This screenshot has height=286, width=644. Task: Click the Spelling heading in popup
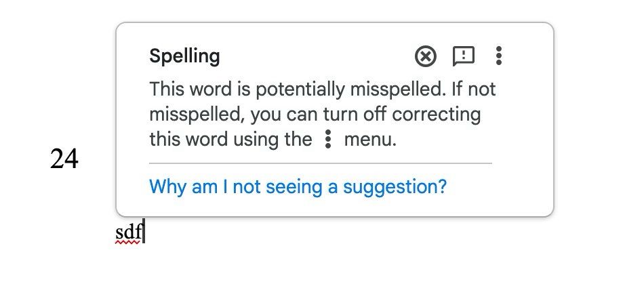click(x=184, y=56)
